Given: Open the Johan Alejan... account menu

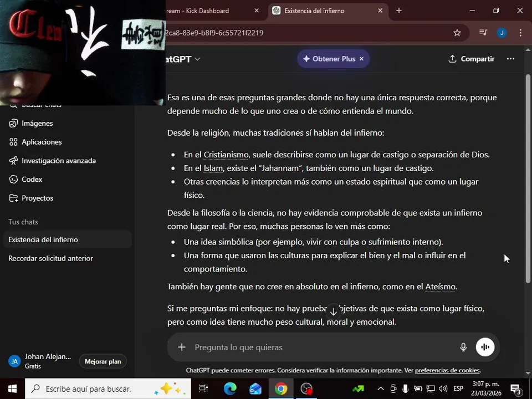Looking at the screenshot, I should pos(40,361).
